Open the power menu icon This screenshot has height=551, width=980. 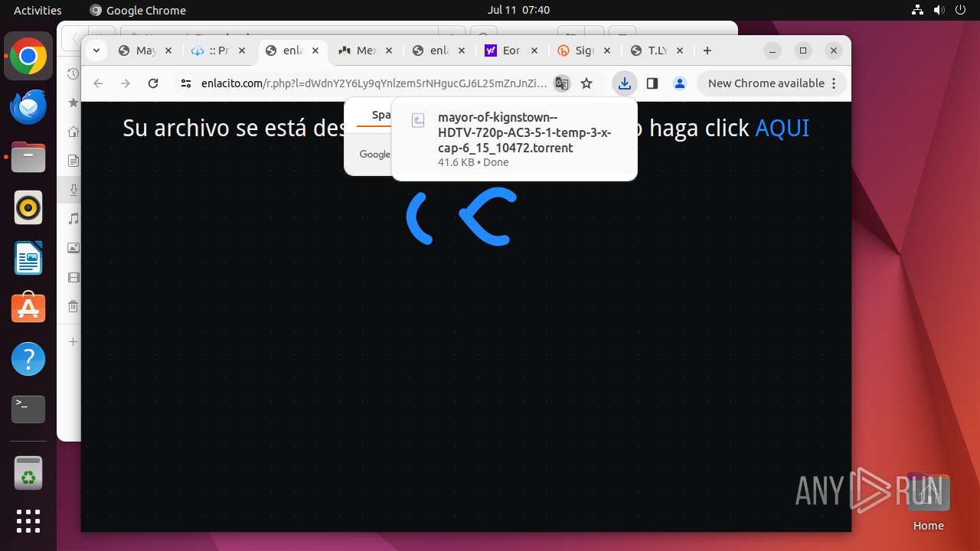pyautogui.click(x=960, y=10)
